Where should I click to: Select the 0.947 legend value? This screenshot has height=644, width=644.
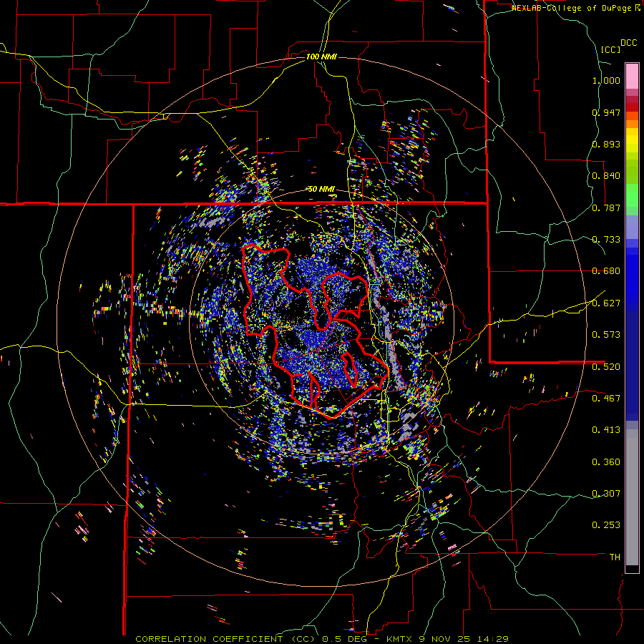(606, 112)
